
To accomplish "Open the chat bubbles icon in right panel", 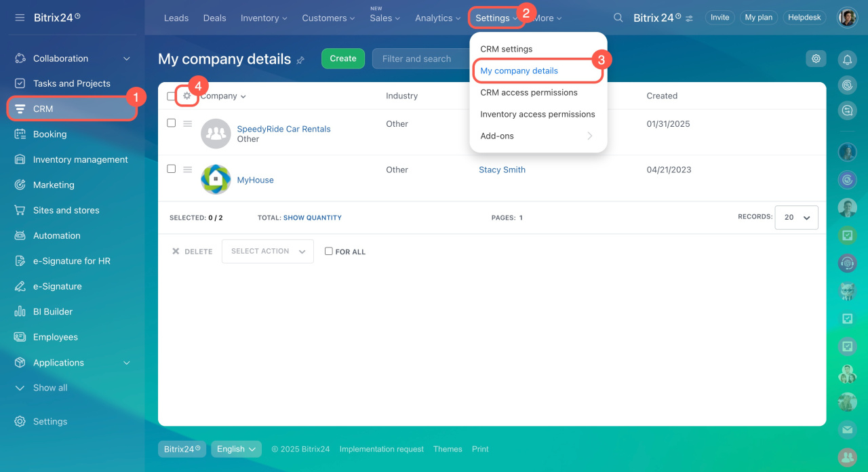I will [x=847, y=110].
